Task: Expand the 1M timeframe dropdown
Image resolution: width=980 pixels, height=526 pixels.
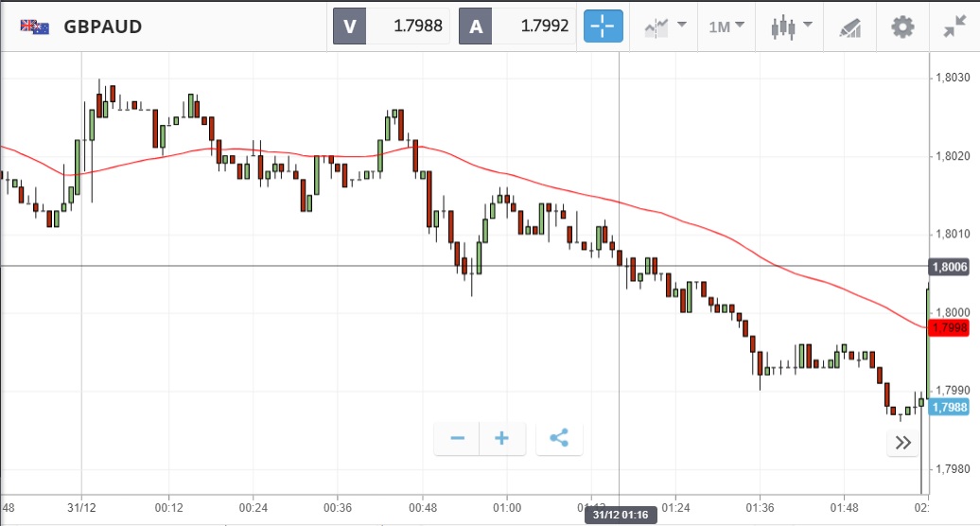Action: point(726,26)
